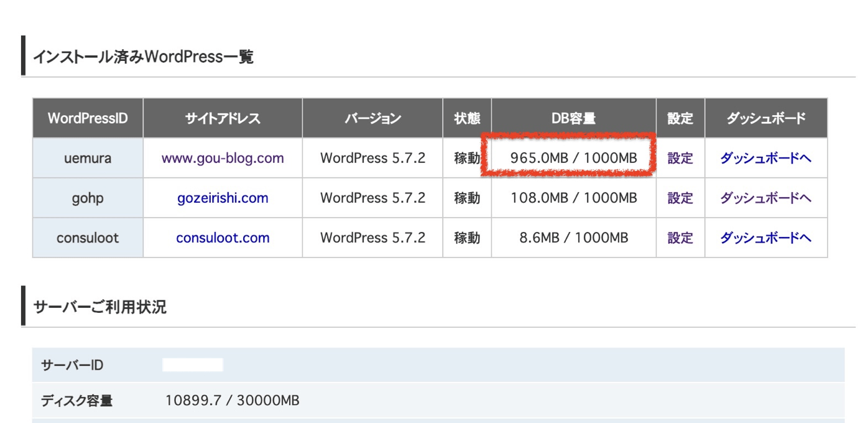Click WordPress 5.7.2 in the gohp row
This screenshot has width=868, height=423.
(372, 198)
